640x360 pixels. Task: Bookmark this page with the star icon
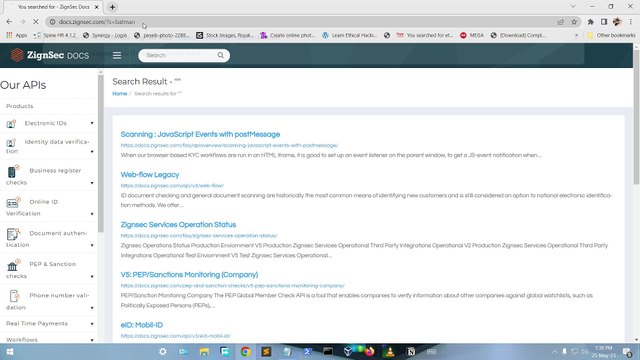pos(574,22)
